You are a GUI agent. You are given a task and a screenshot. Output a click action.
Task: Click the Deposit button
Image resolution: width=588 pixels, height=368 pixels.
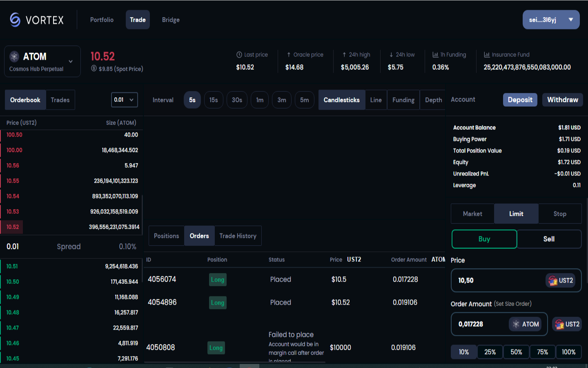(x=520, y=100)
